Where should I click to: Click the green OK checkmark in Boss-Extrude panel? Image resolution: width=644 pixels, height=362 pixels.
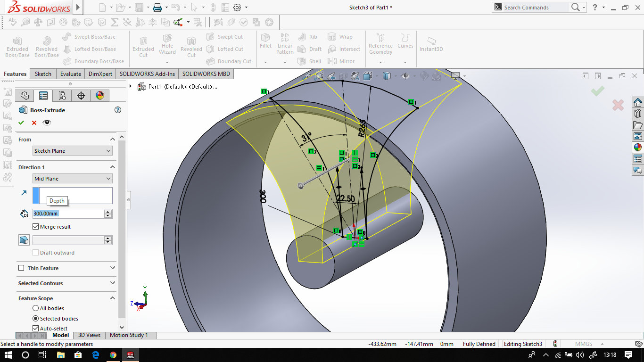pyautogui.click(x=21, y=123)
